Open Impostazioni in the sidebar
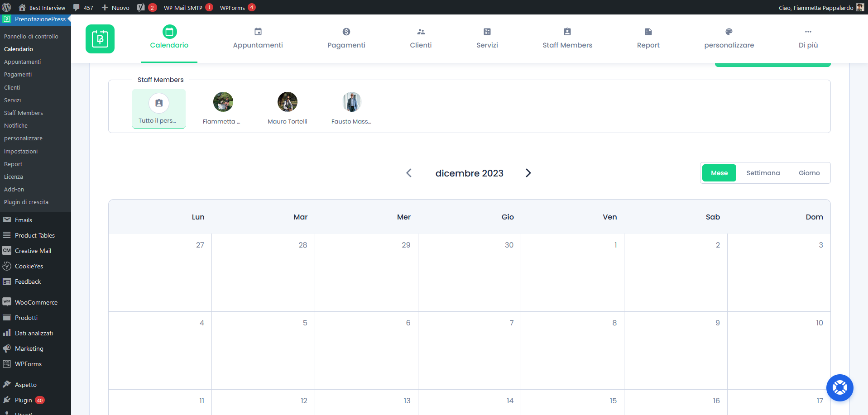 click(x=21, y=151)
